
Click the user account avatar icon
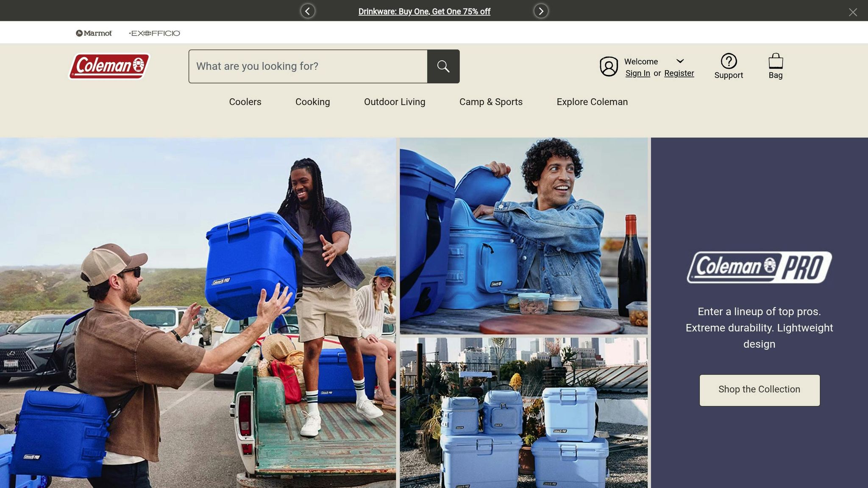pos(609,67)
